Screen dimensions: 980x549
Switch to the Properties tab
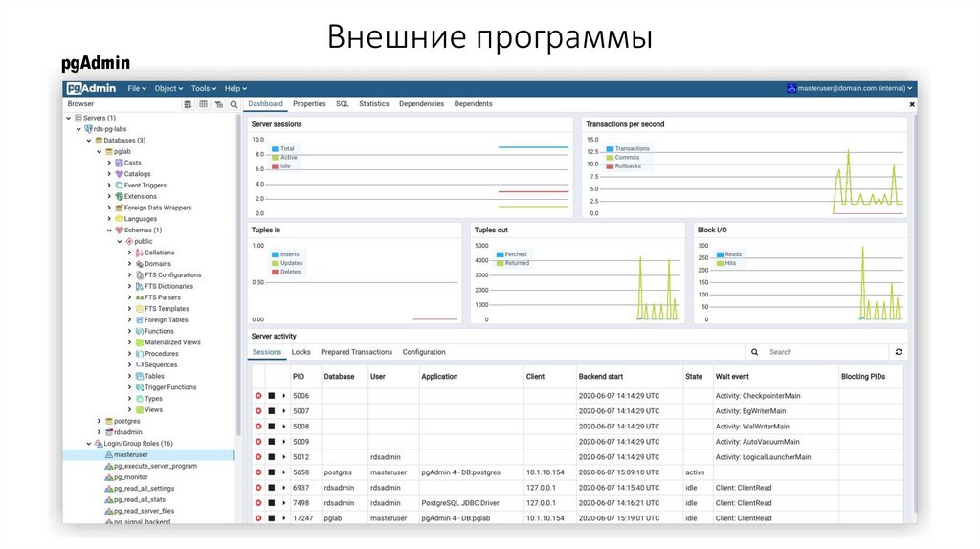click(309, 104)
